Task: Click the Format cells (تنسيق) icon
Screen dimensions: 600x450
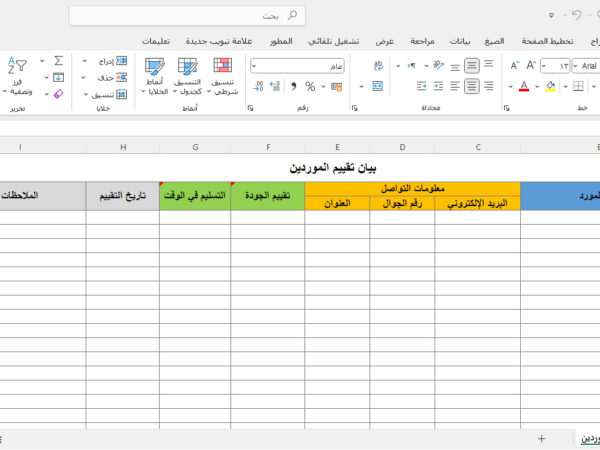Action: 122,94
